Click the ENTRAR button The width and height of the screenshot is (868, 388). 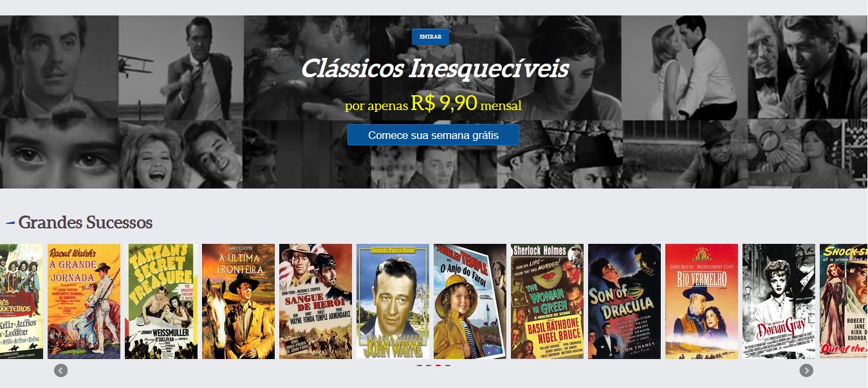(x=430, y=37)
